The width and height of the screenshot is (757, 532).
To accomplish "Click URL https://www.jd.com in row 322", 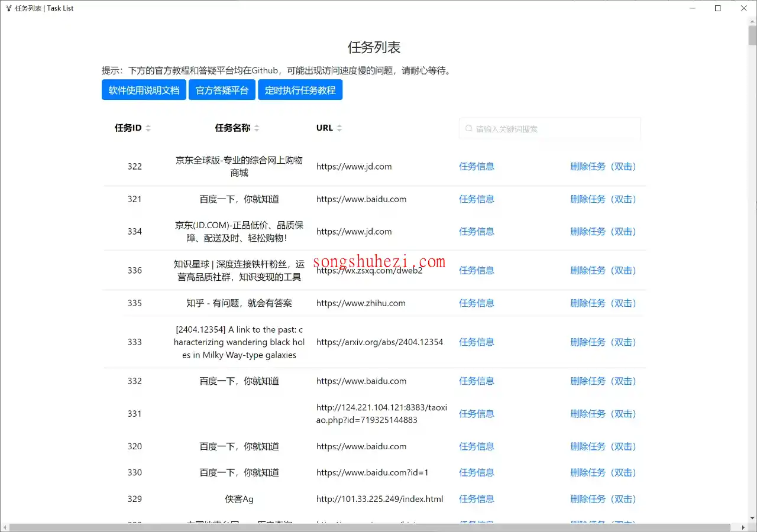I will click(x=354, y=167).
